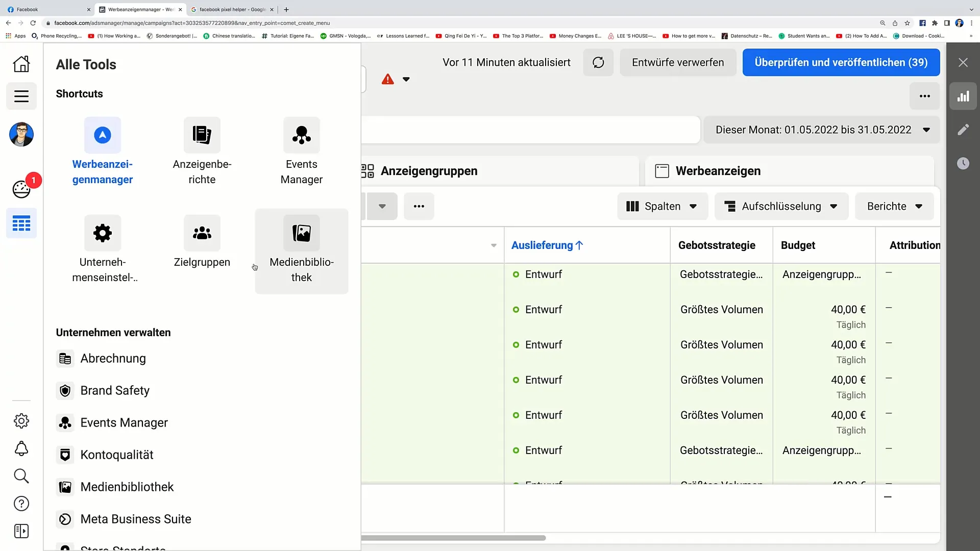Switch to the Facebook browser tab
Screen dimensions: 980x551
48,9
